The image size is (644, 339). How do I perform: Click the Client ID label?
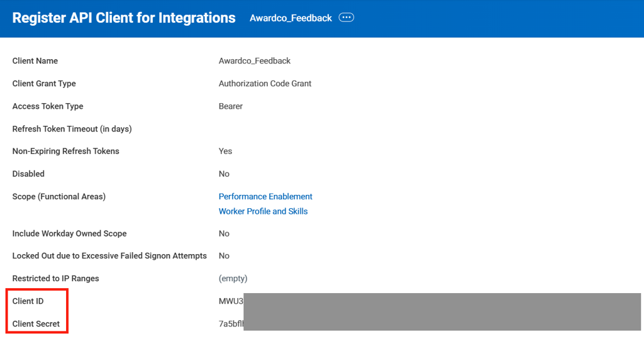click(28, 301)
